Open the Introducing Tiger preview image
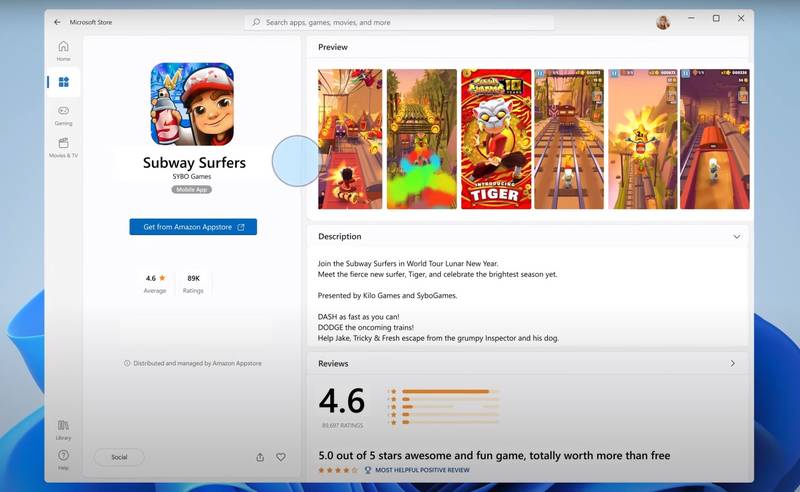Viewport: 800px width, 492px height. coord(496,139)
